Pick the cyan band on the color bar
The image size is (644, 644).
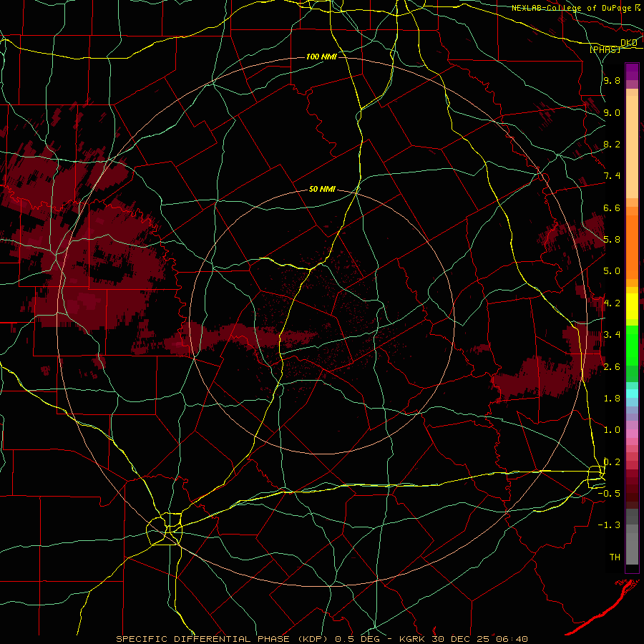coord(632,393)
